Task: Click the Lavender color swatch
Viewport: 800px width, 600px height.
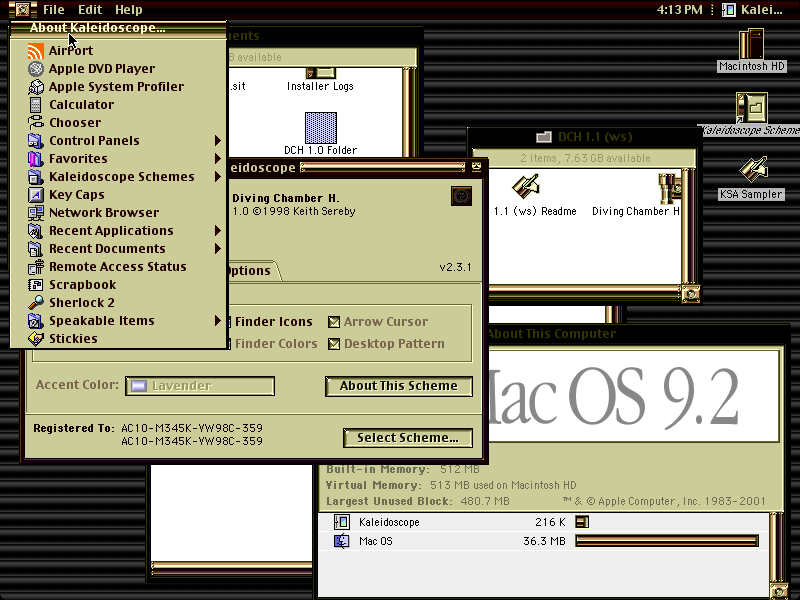Action: coord(139,386)
